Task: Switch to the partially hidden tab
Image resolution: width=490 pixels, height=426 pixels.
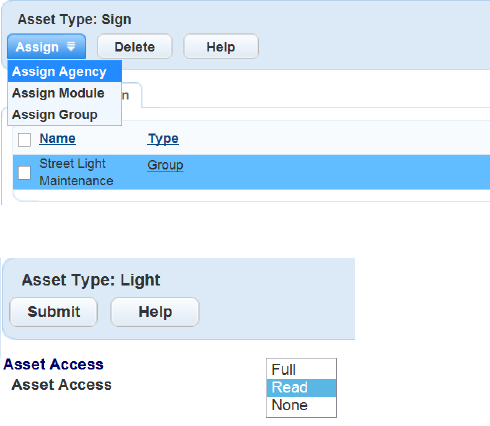Action: pos(132,95)
